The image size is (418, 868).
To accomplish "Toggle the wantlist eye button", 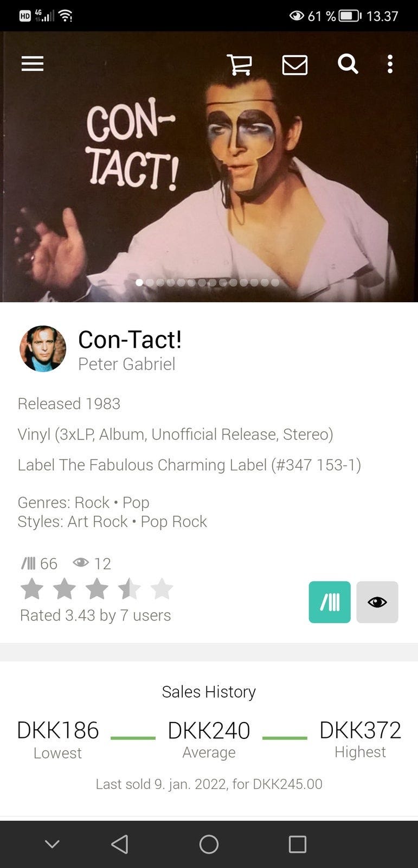I will pyautogui.click(x=377, y=602).
